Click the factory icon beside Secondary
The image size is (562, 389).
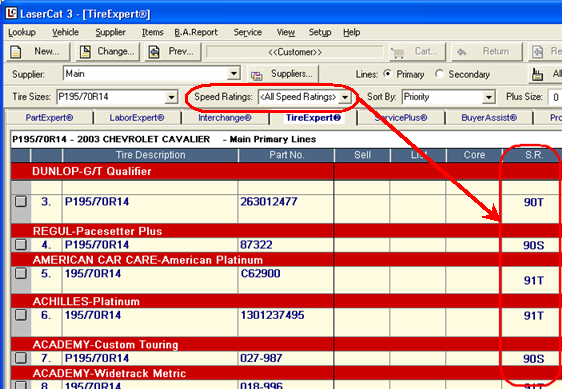[537, 75]
